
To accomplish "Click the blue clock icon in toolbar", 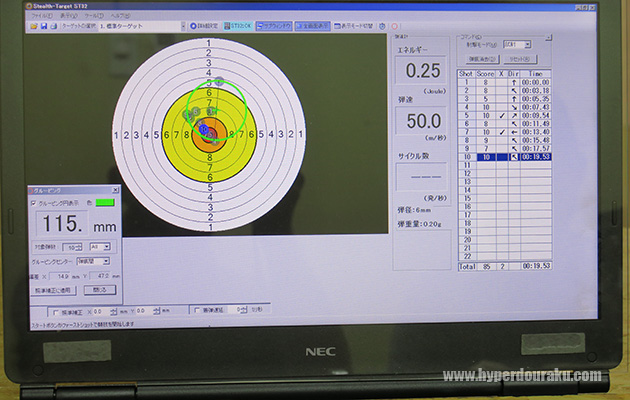I will pyautogui.click(x=382, y=26).
